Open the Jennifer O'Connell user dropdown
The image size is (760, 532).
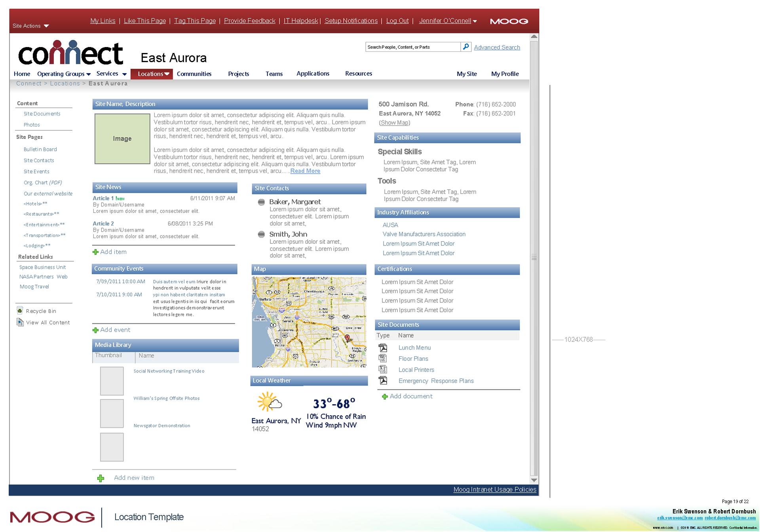point(448,21)
